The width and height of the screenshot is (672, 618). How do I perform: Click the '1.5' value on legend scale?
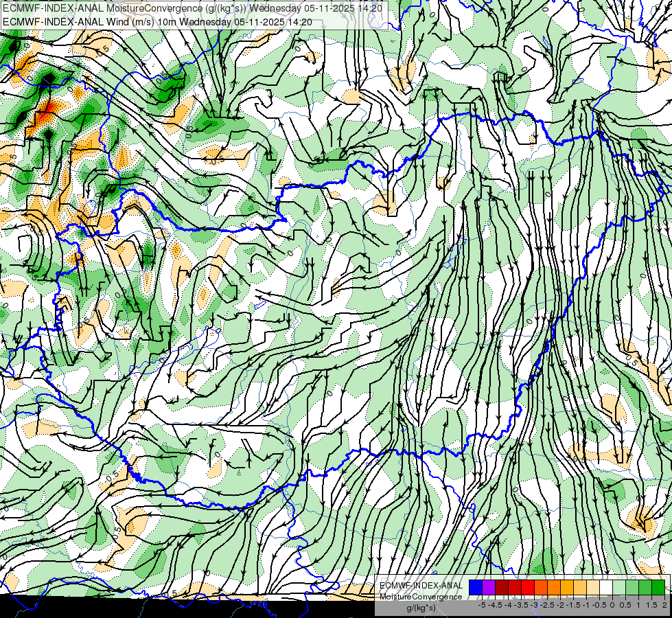coord(651,605)
